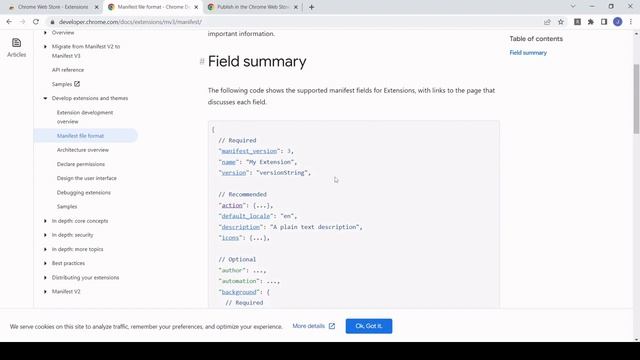Reload the current page
Image resolution: width=640 pixels, height=360 pixels.
click(x=36, y=22)
